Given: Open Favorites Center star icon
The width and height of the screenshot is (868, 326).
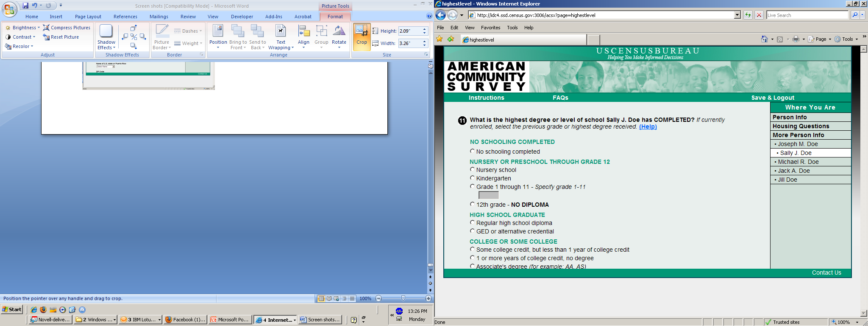Looking at the screenshot, I should click(440, 39).
